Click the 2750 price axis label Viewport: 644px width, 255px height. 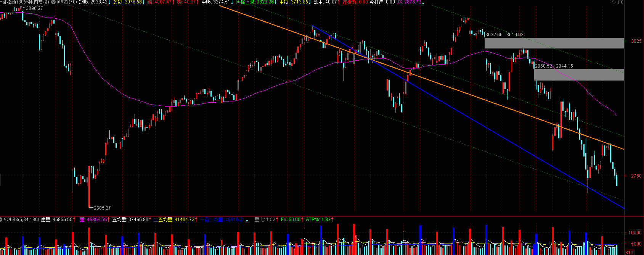tap(636, 176)
